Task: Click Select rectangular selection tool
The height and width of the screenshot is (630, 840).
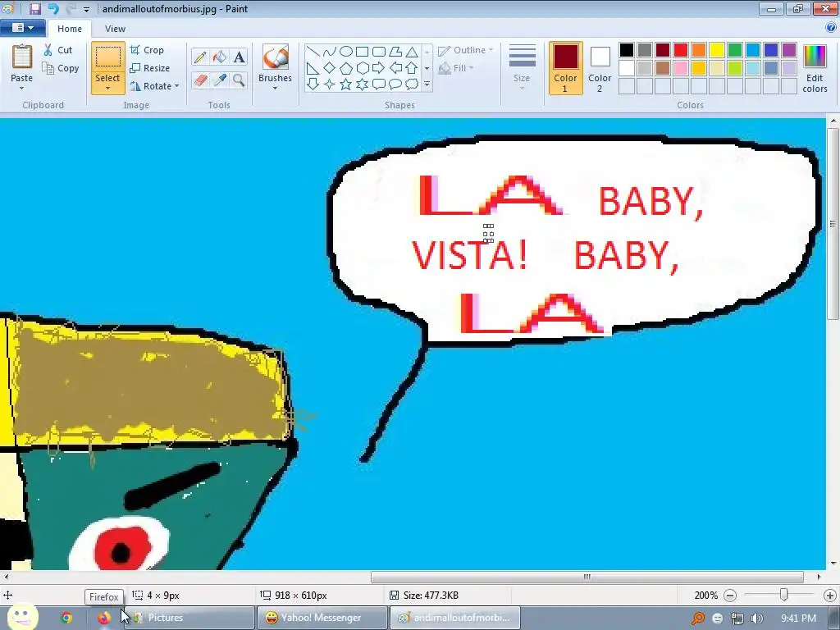Action: coord(108,57)
